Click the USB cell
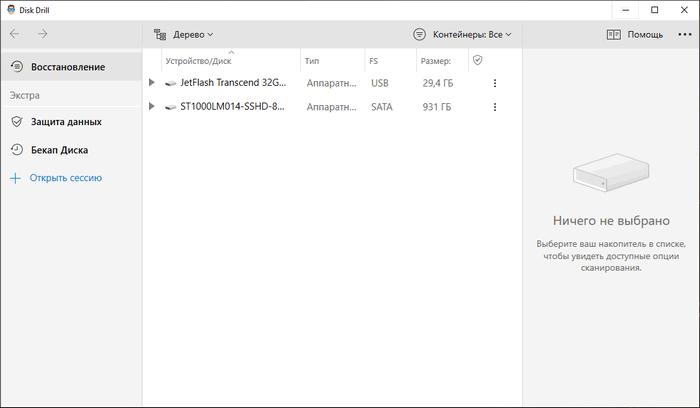Viewport: 700px width, 408px height. 379,83
